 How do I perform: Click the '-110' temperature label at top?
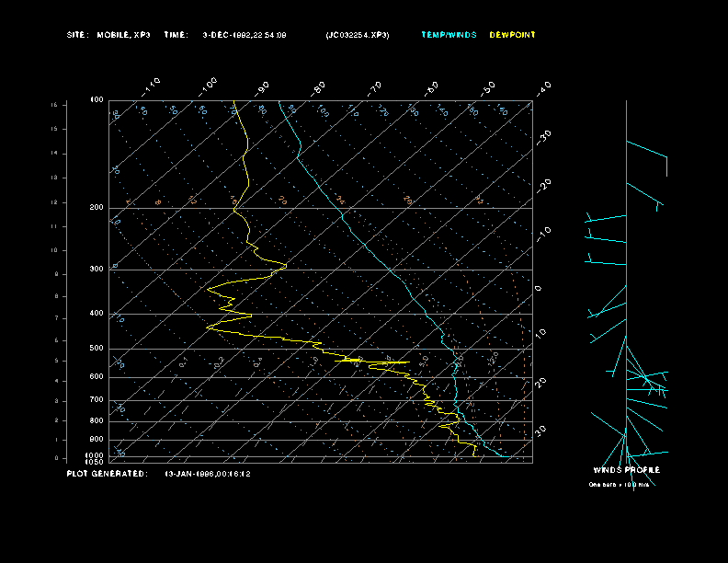[151, 87]
